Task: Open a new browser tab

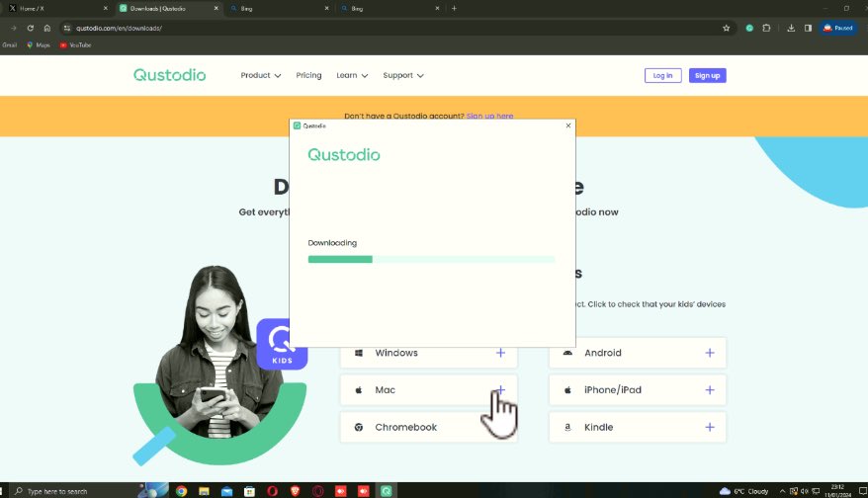Action: tap(454, 8)
